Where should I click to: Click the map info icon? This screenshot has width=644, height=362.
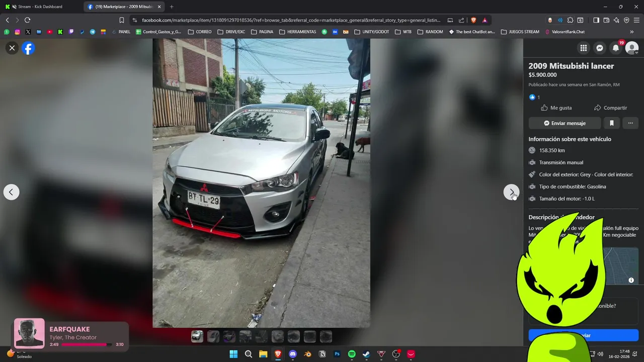[631, 280]
